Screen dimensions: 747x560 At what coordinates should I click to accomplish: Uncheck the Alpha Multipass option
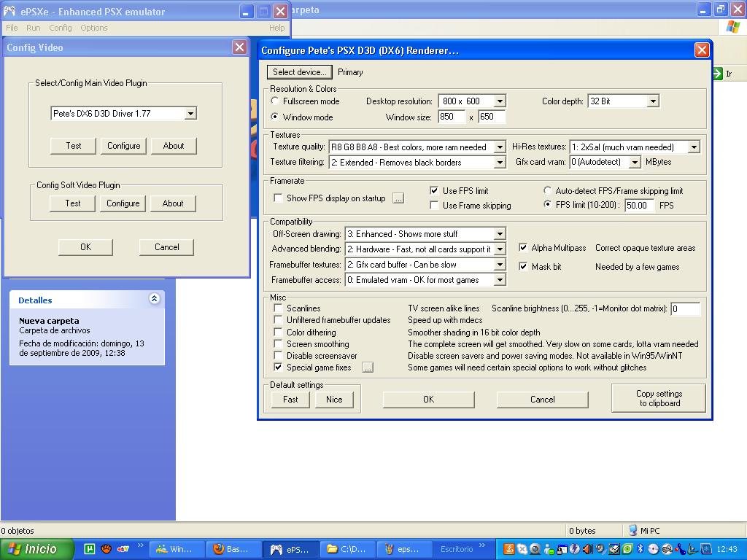[x=523, y=248]
